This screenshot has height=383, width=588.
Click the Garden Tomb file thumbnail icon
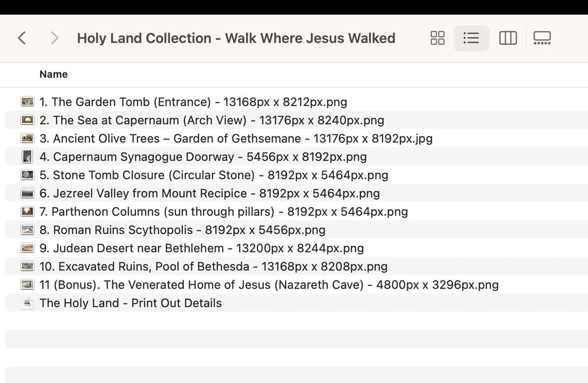pyautogui.click(x=28, y=102)
